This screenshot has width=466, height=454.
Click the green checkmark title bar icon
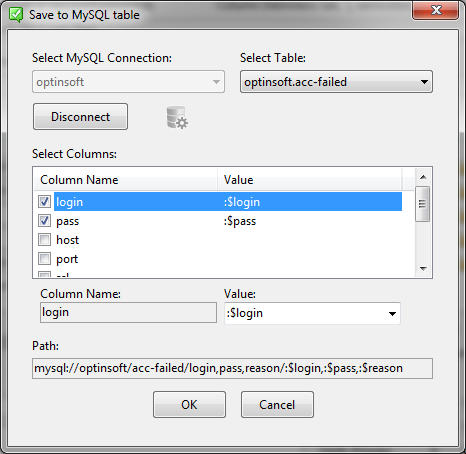click(16, 15)
